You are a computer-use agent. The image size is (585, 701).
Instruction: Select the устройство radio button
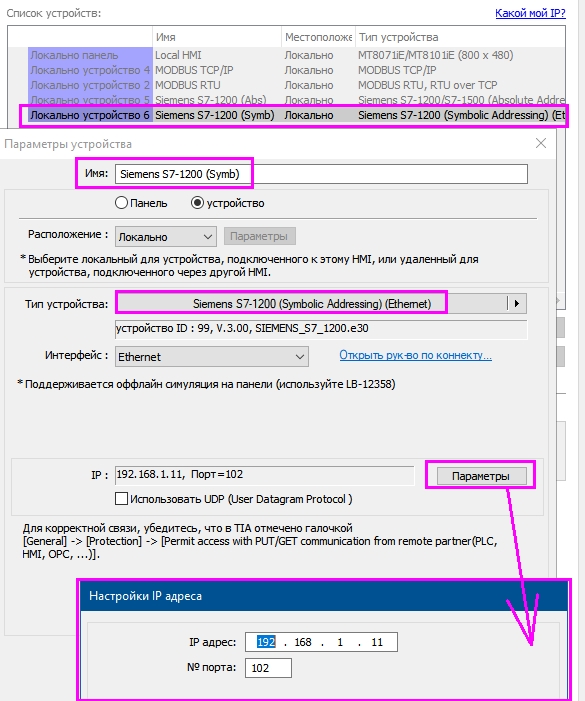197,203
